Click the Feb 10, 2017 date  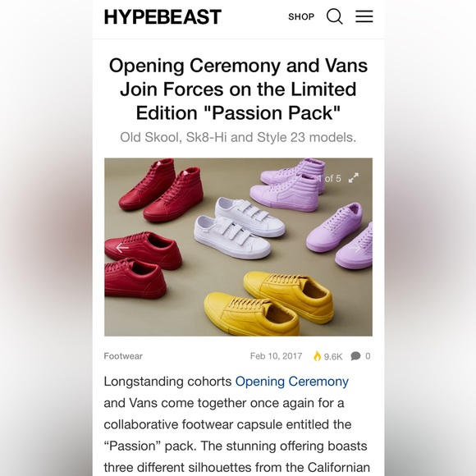(x=276, y=356)
